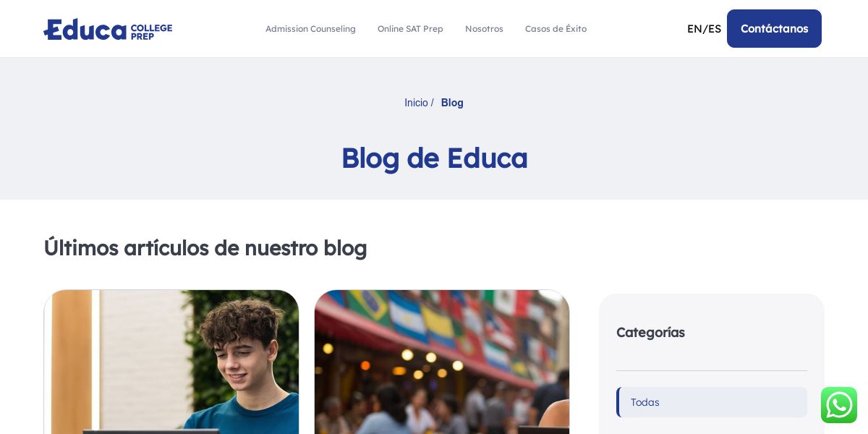Open the article with hanging flags photo
This screenshot has height=434, width=868.
(x=442, y=362)
